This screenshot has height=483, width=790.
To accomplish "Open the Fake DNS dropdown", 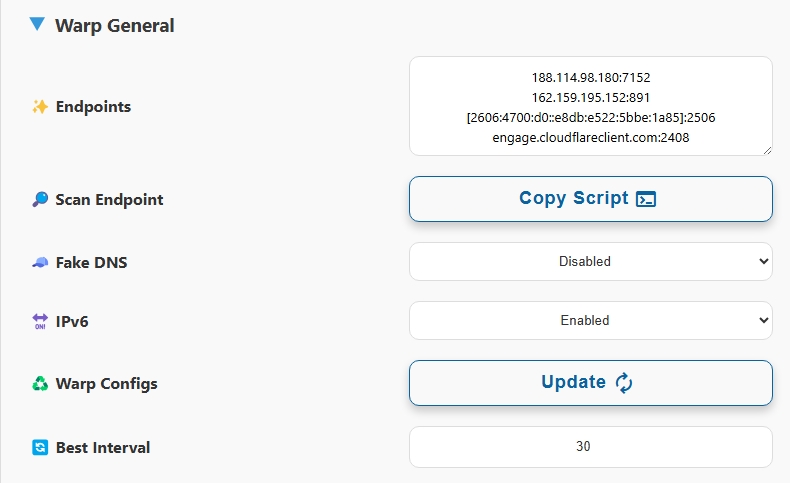I will (x=590, y=261).
